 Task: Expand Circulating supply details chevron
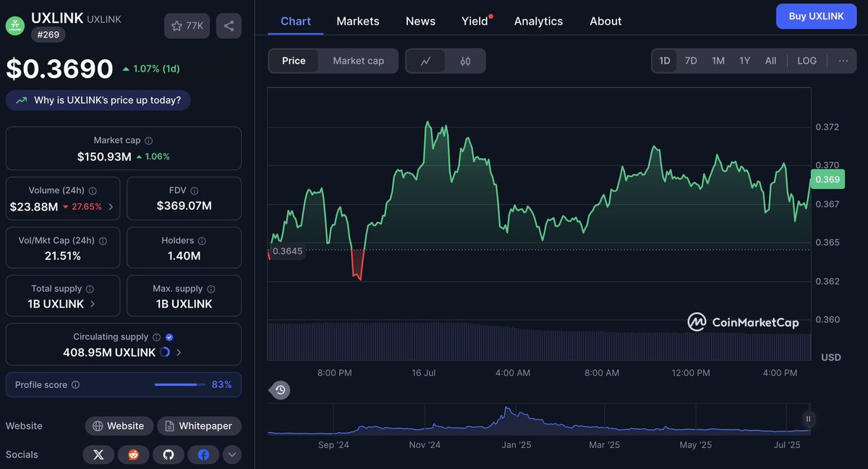point(179,352)
